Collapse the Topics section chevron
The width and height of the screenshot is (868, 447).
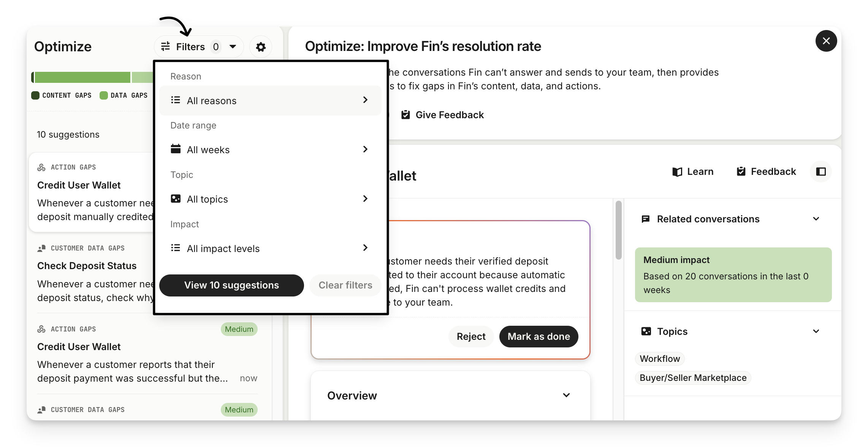pos(816,331)
